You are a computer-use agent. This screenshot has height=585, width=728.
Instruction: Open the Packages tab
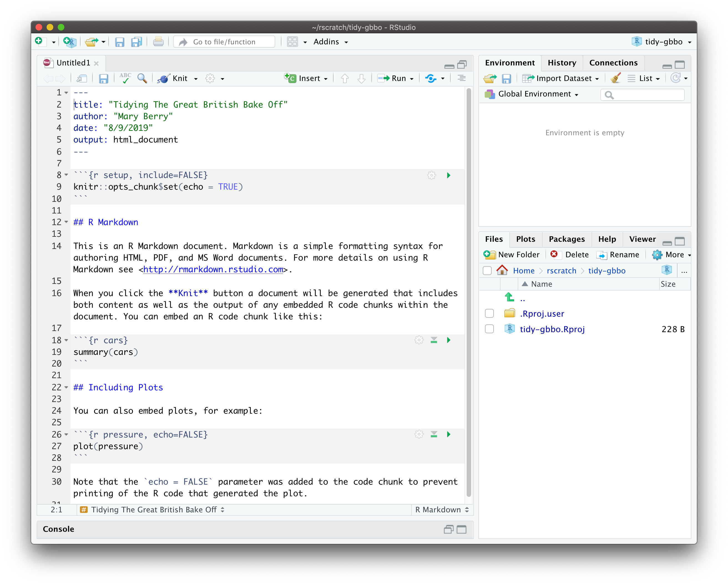[567, 239]
